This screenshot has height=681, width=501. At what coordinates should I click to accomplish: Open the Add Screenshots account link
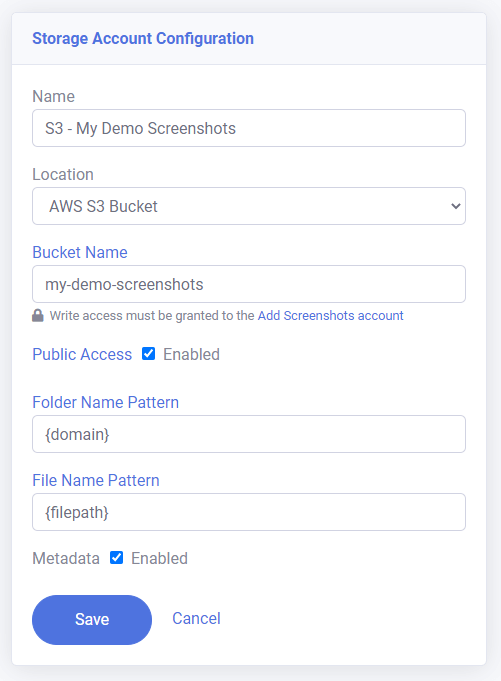(x=330, y=315)
